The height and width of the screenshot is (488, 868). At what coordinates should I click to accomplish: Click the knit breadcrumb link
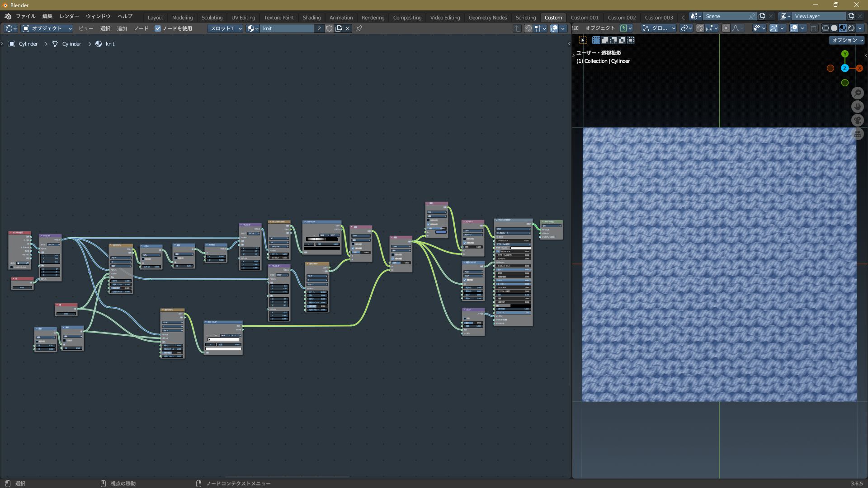[x=110, y=44]
